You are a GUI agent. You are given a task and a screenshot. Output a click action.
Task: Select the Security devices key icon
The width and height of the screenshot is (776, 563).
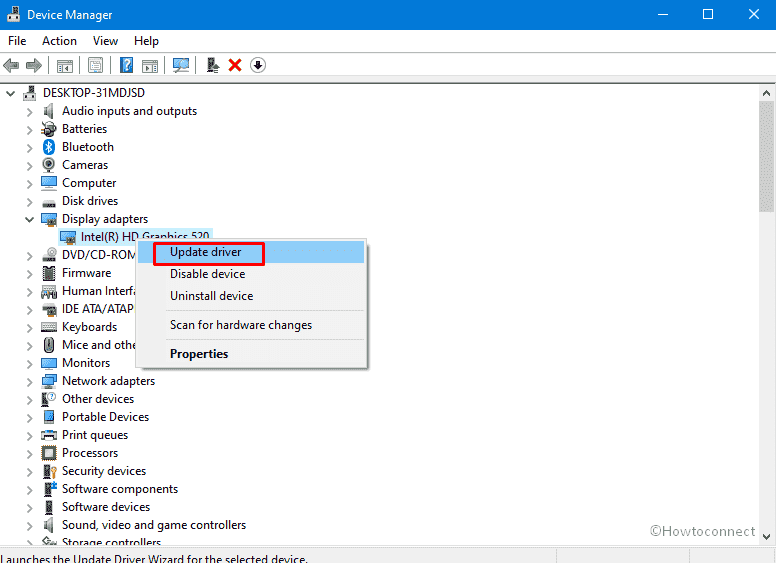click(49, 471)
